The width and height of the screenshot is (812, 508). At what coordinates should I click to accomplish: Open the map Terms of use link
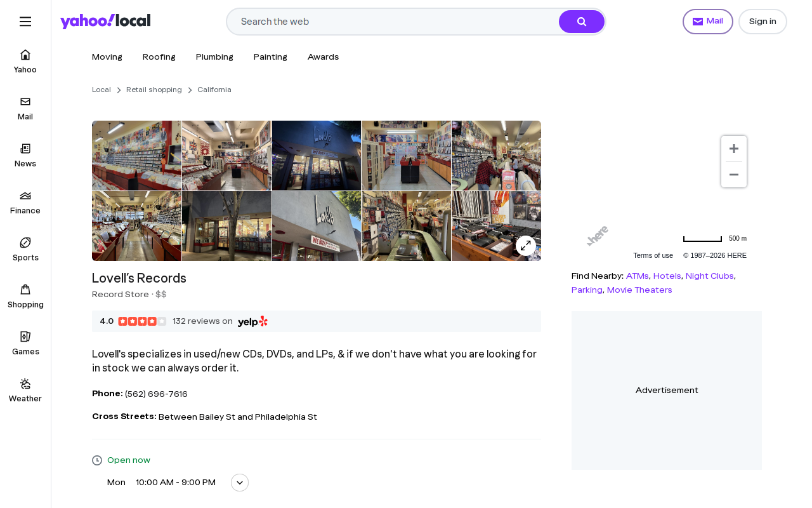(x=653, y=256)
